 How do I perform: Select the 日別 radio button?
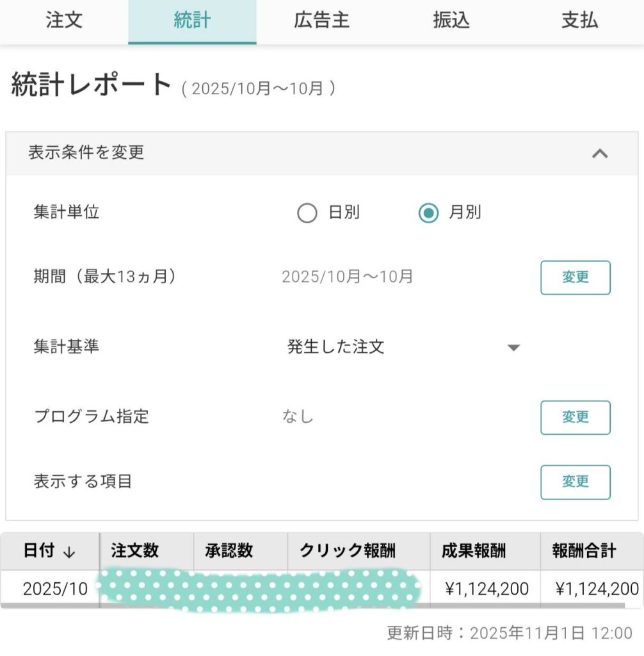pos(307,213)
